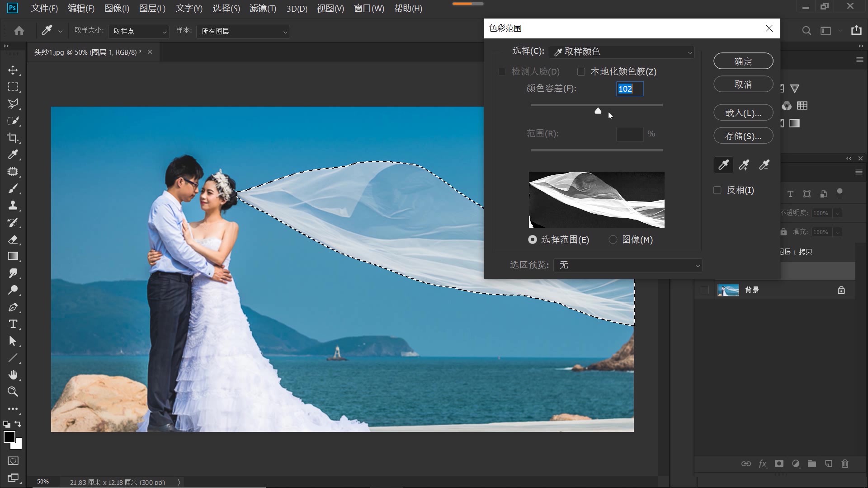Open the 文件 menu
This screenshot has width=868, height=488.
[44, 9]
